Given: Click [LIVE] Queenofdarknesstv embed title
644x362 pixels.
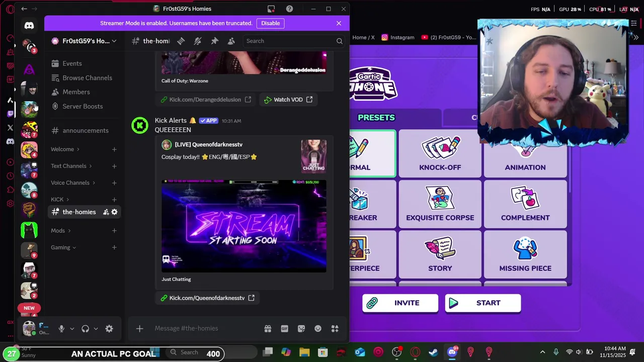Looking at the screenshot, I should tap(209, 145).
